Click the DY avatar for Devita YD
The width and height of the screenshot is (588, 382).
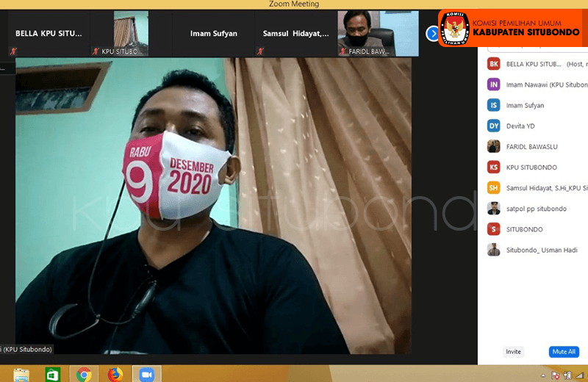pos(494,126)
